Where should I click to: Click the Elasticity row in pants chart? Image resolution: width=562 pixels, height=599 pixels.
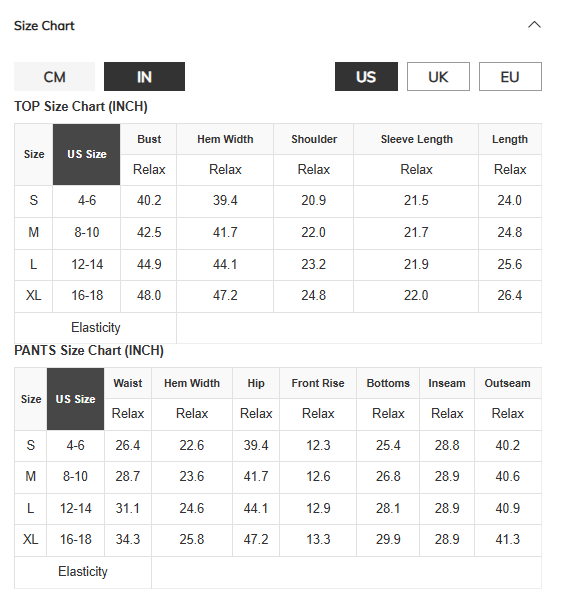[x=278, y=572]
